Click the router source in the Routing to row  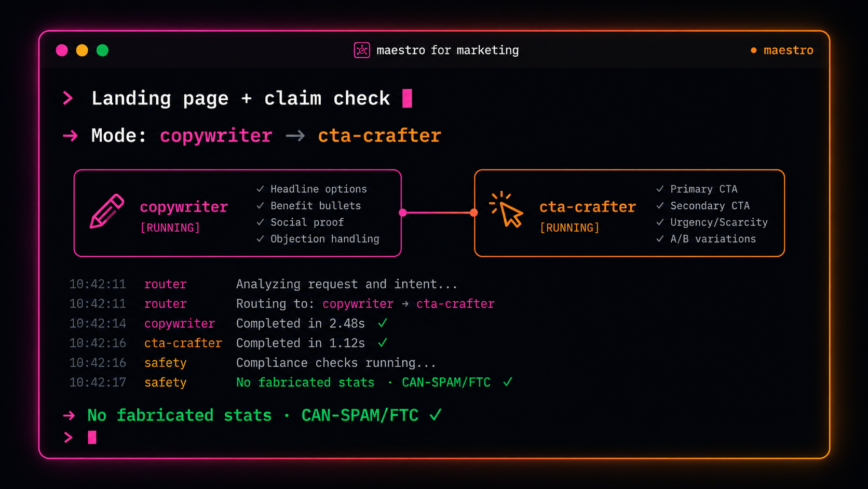(x=166, y=304)
